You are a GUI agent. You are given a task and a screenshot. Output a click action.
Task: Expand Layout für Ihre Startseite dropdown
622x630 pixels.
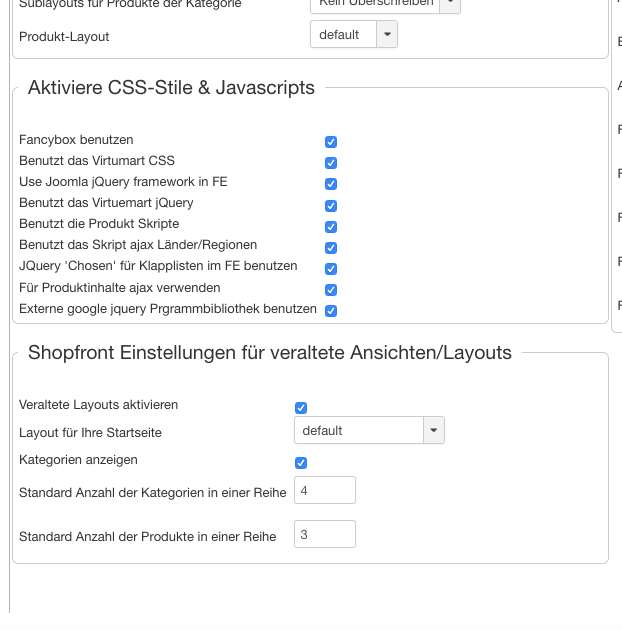click(x=359, y=431)
